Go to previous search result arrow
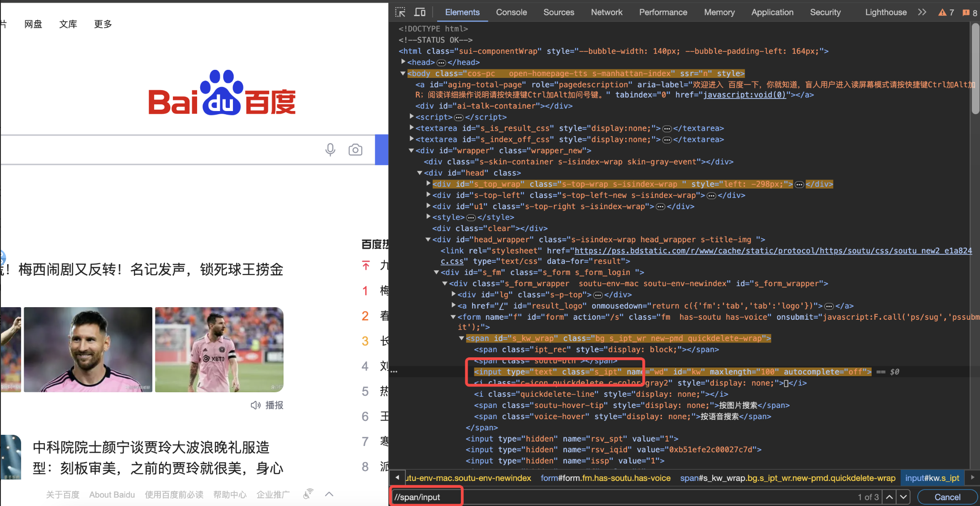 890,497
